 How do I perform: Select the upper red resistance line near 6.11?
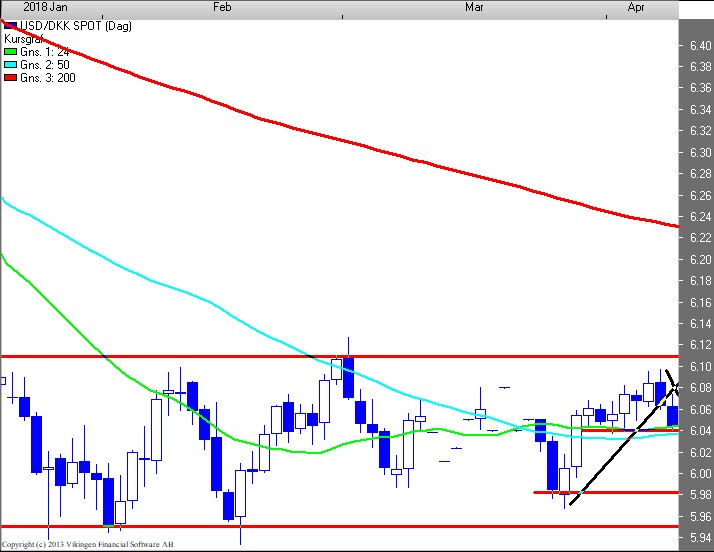click(300, 356)
